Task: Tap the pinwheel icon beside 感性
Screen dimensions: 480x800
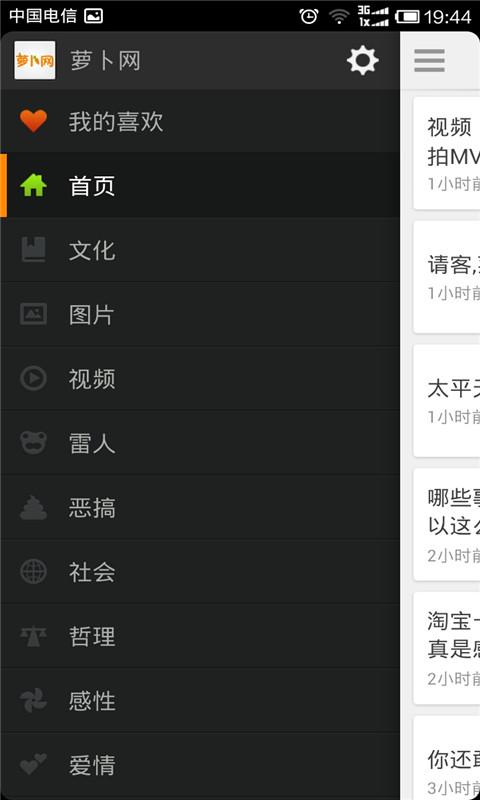Action: pyautogui.click(x=34, y=700)
